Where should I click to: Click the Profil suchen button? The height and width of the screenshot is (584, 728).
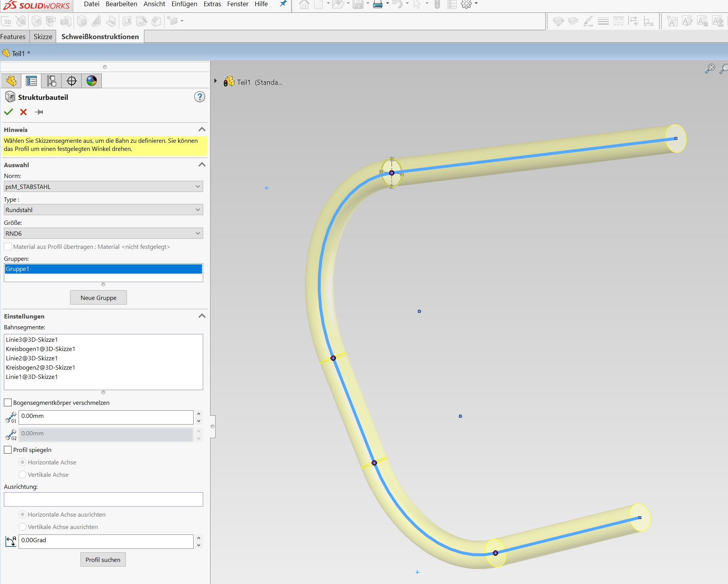tap(103, 560)
